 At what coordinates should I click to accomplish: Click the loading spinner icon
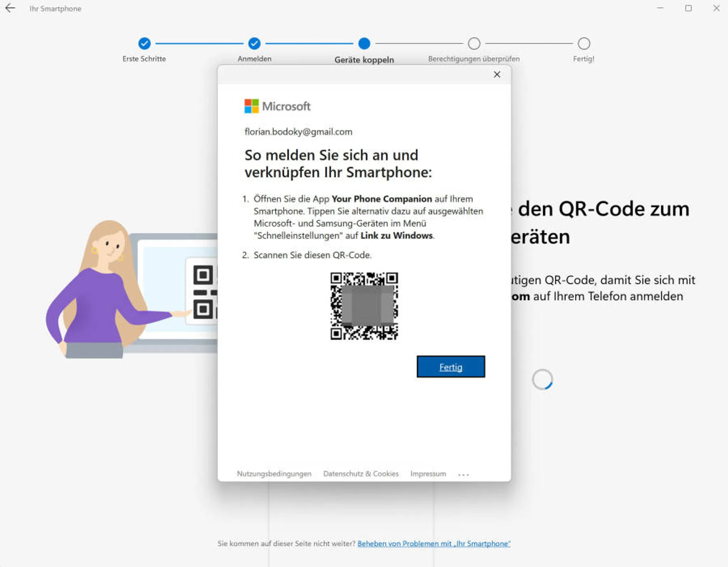point(542,379)
